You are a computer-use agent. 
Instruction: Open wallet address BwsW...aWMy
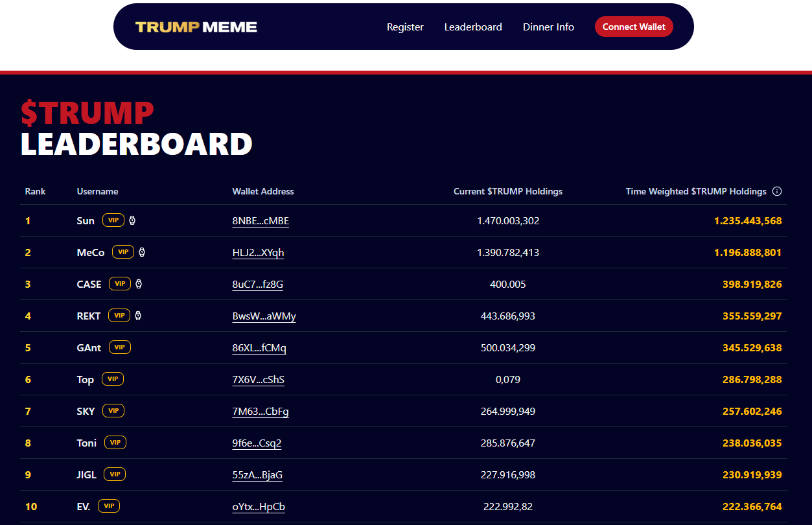[264, 316]
